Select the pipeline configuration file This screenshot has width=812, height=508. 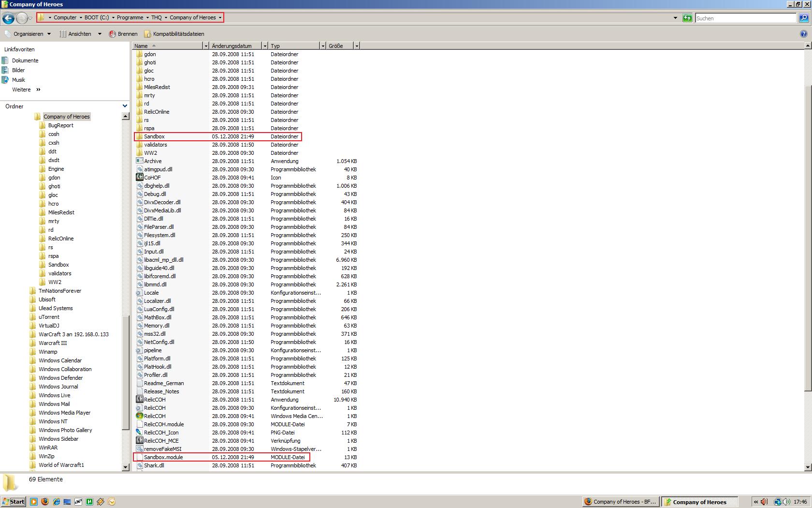[246, 350]
